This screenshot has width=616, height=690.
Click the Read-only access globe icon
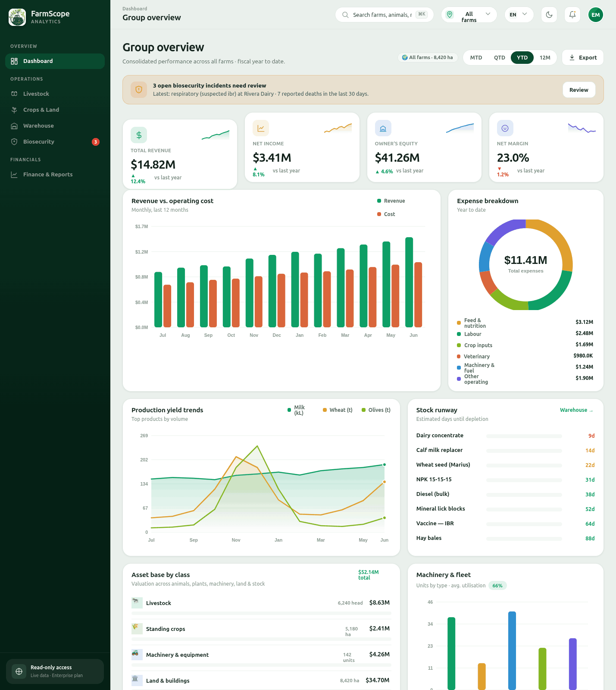(x=19, y=671)
